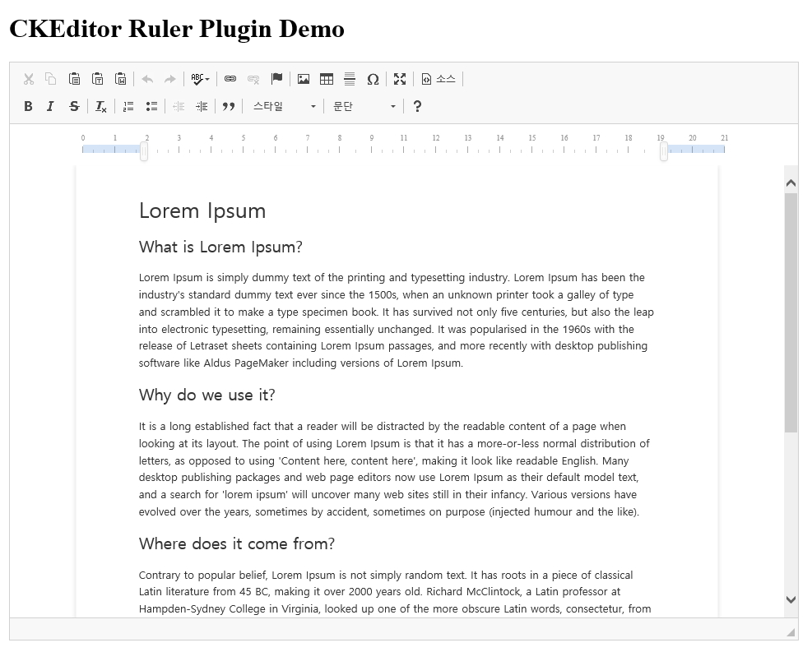
Task: Click the scrollbar down arrow
Action: (791, 599)
